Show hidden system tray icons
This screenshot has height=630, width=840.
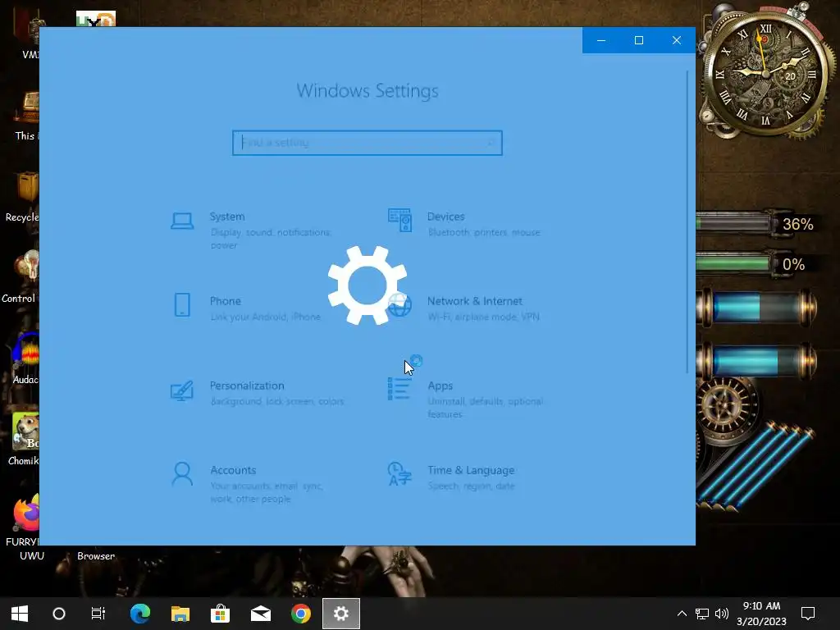click(682, 614)
